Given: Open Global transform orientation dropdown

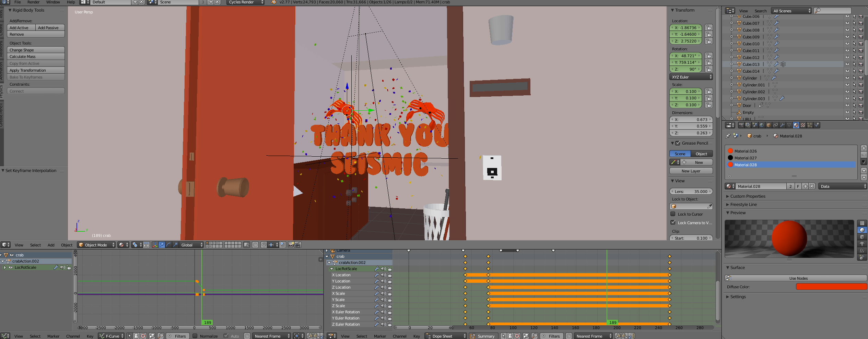Looking at the screenshot, I should pos(192,245).
